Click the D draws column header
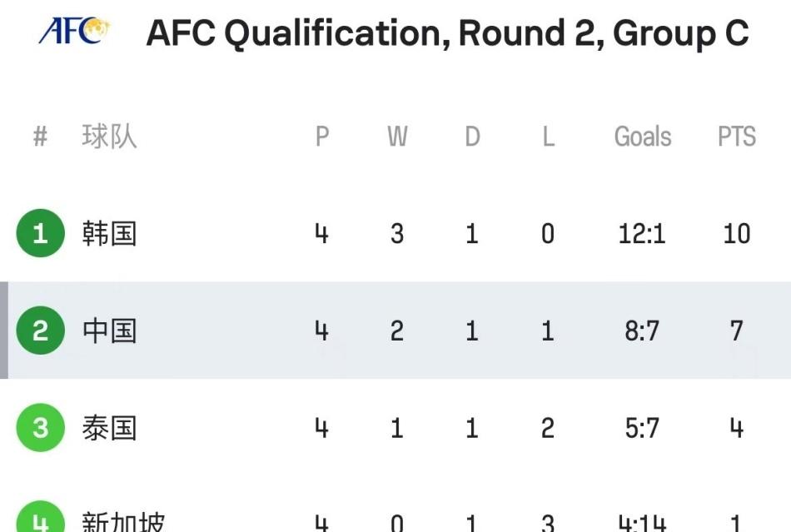 [x=472, y=137]
